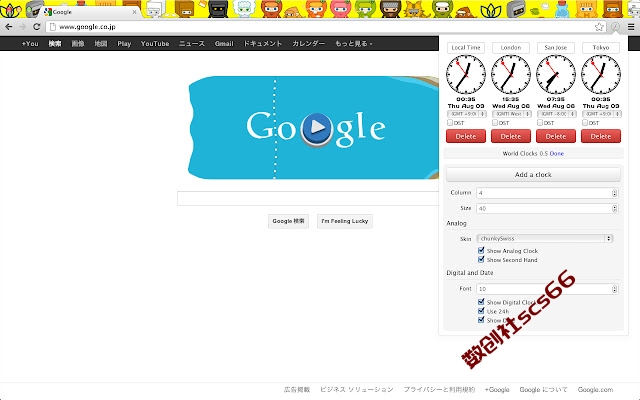Adjust the Size stepper arrows
The height and width of the screenshot is (400, 640).
tap(614, 209)
